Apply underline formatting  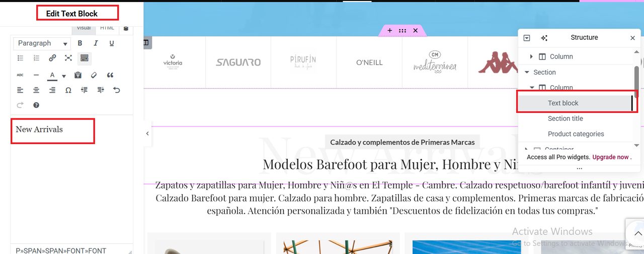(x=112, y=43)
